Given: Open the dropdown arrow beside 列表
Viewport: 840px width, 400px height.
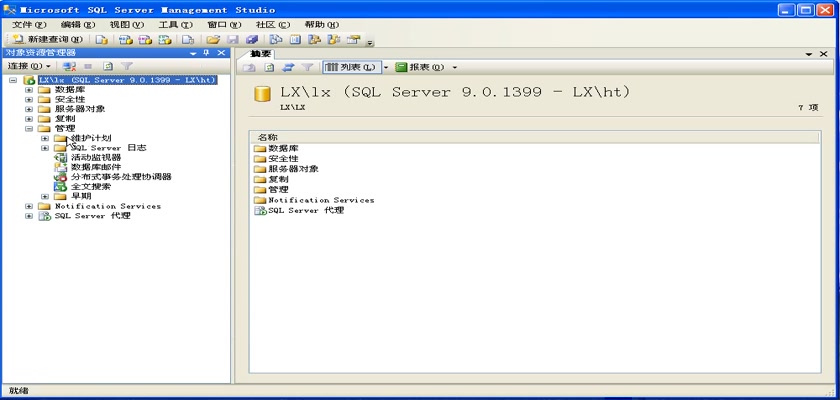Looking at the screenshot, I should click(x=386, y=67).
